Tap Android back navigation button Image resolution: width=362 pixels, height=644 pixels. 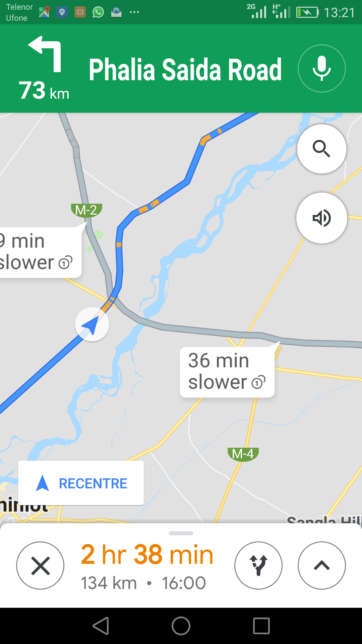[101, 626]
